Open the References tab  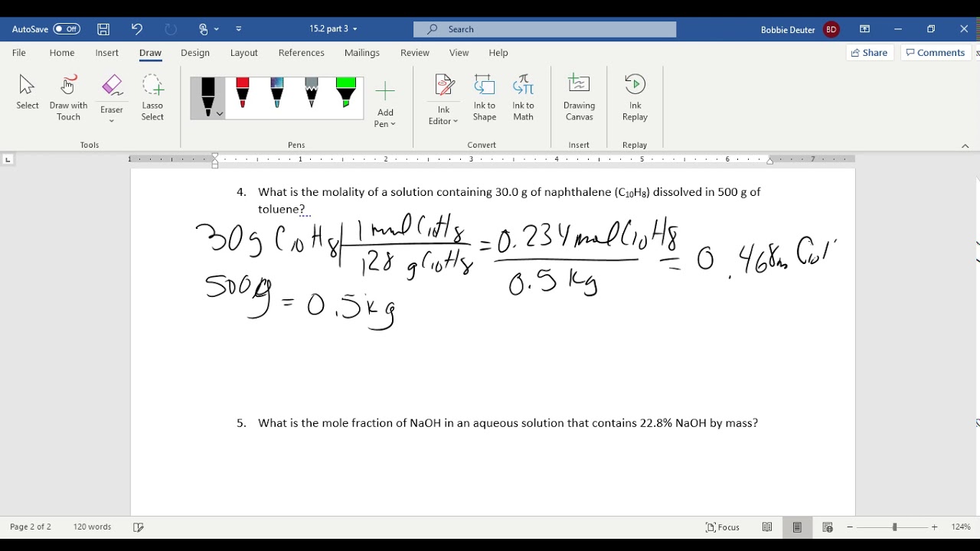[x=302, y=53]
